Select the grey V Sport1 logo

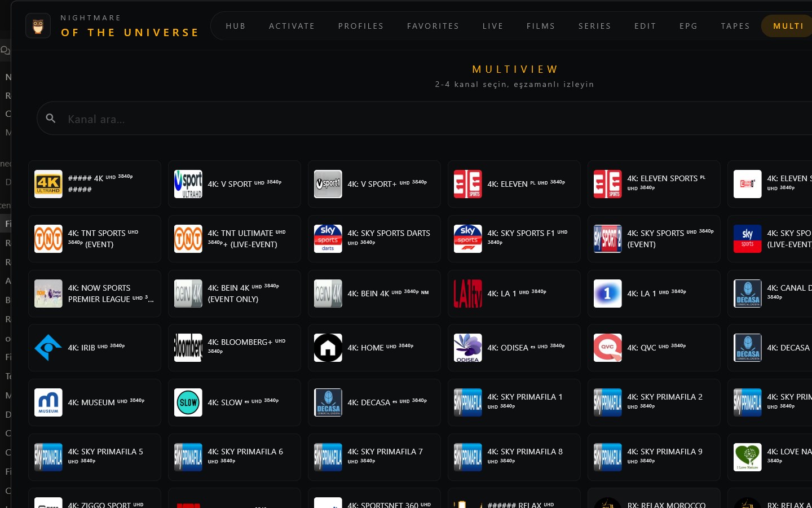point(328,184)
